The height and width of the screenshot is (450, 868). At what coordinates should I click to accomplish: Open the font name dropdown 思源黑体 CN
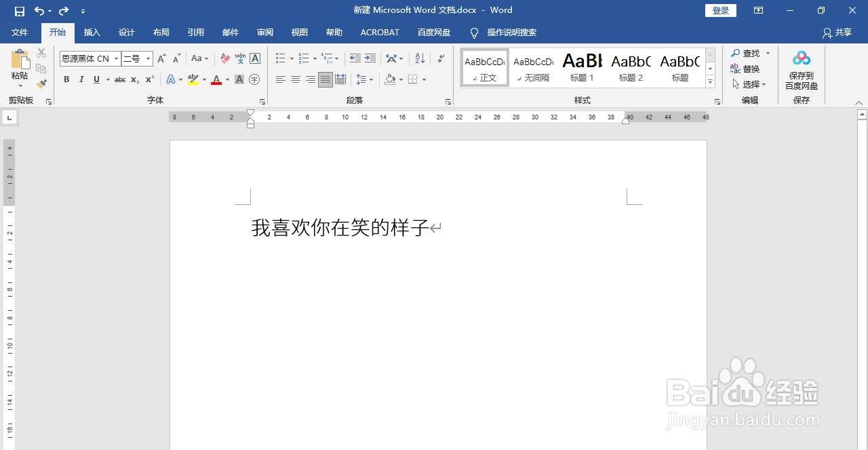[x=116, y=59]
